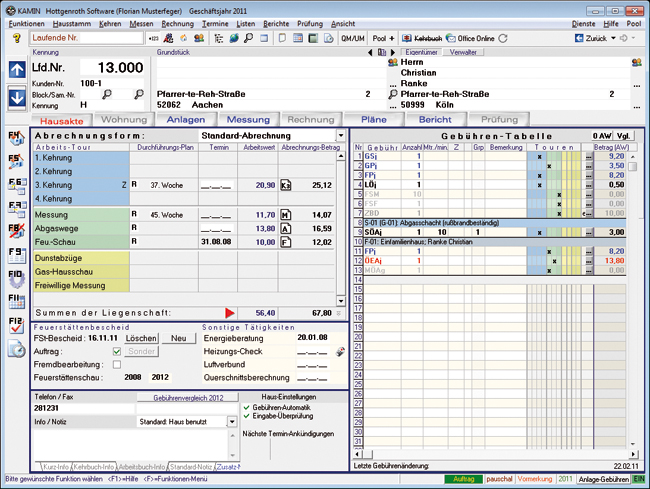Click the Telefon field containing 281231

[84, 408]
